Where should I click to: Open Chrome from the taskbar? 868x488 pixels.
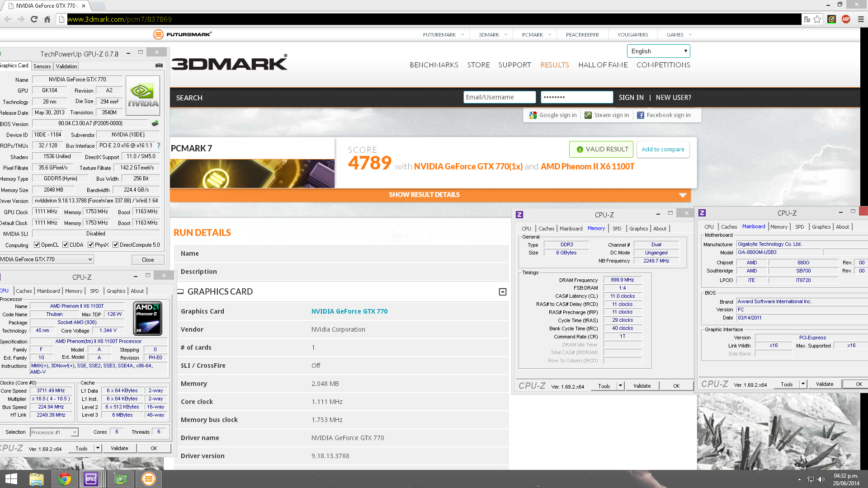(64, 479)
